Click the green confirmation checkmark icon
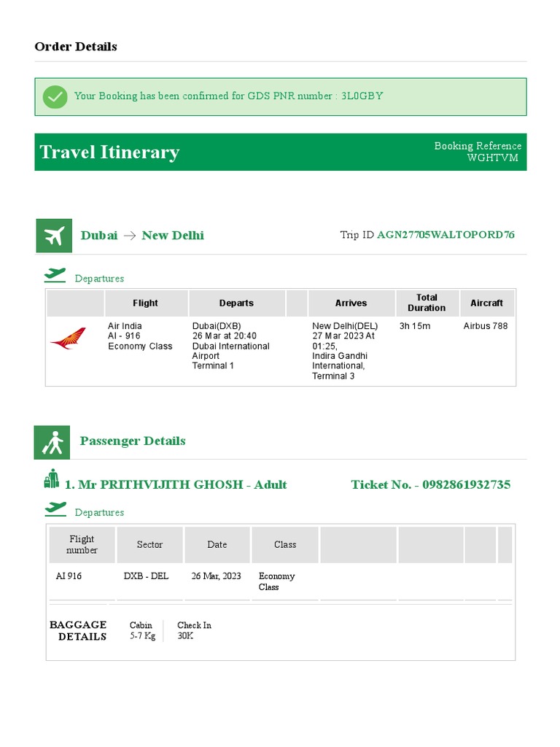 (x=55, y=96)
